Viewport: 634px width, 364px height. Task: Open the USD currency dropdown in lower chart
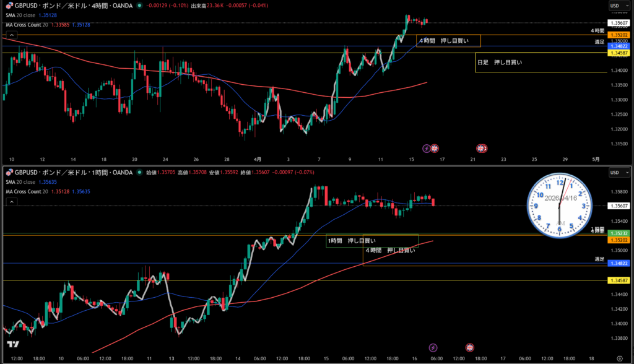click(x=615, y=172)
